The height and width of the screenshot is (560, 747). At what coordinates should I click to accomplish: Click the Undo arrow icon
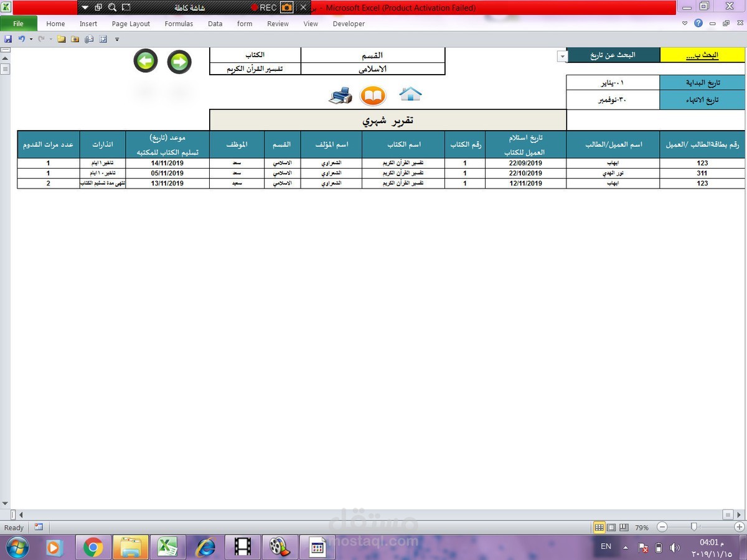[21, 39]
